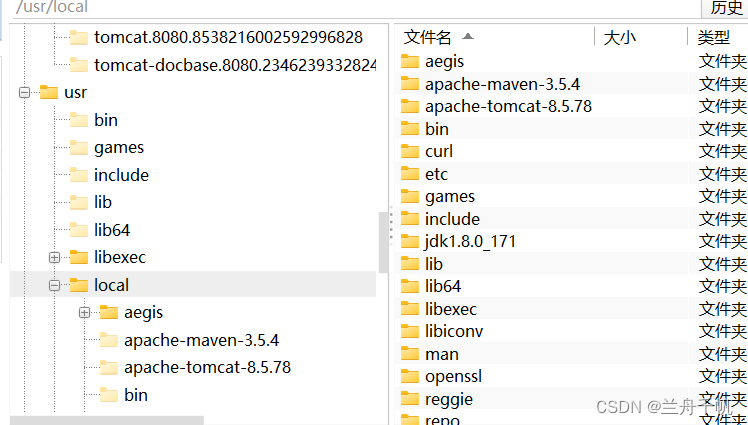
Task: Expand the aegis folder in tree
Action: point(84,313)
